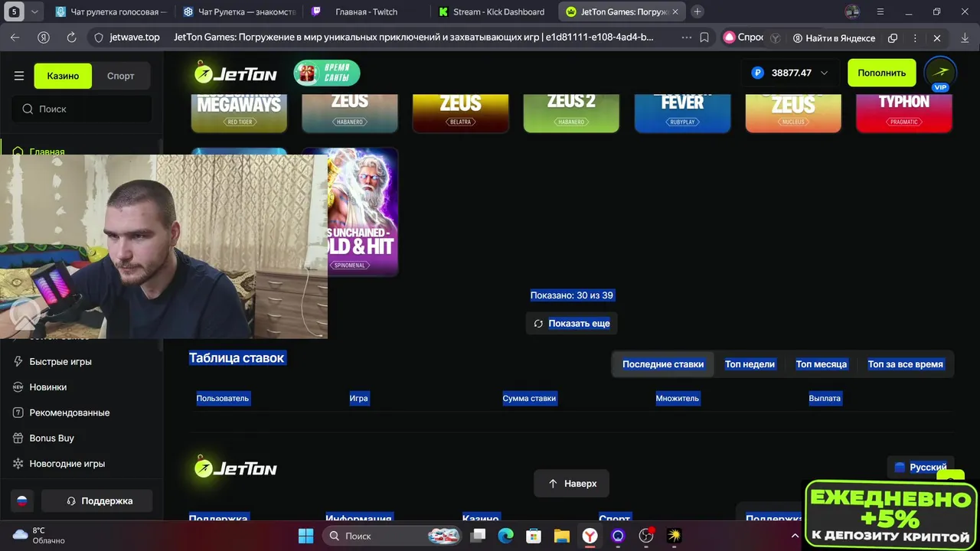Click the Выплата column header
Screen dimensions: 980x551
tap(825, 398)
